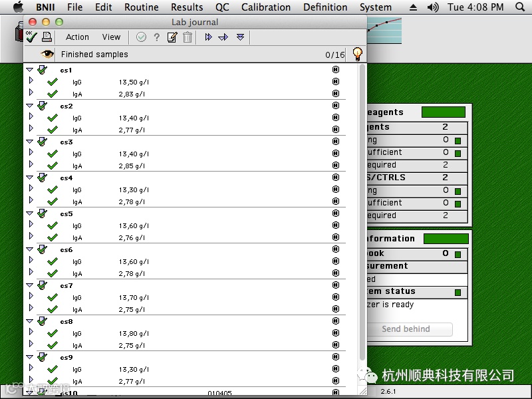Click the Lab journal vertical scrollbar
532x399 pixels.
(362, 212)
